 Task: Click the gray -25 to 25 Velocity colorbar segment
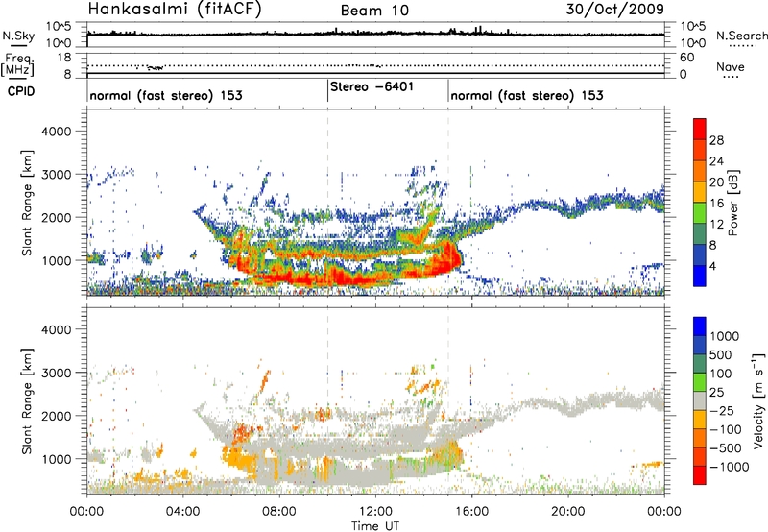pyautogui.click(x=700, y=400)
